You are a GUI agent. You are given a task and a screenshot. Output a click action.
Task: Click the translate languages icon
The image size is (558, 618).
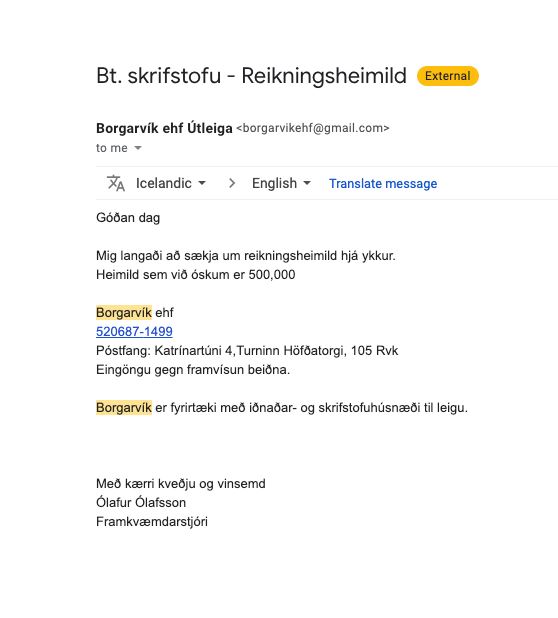116,183
